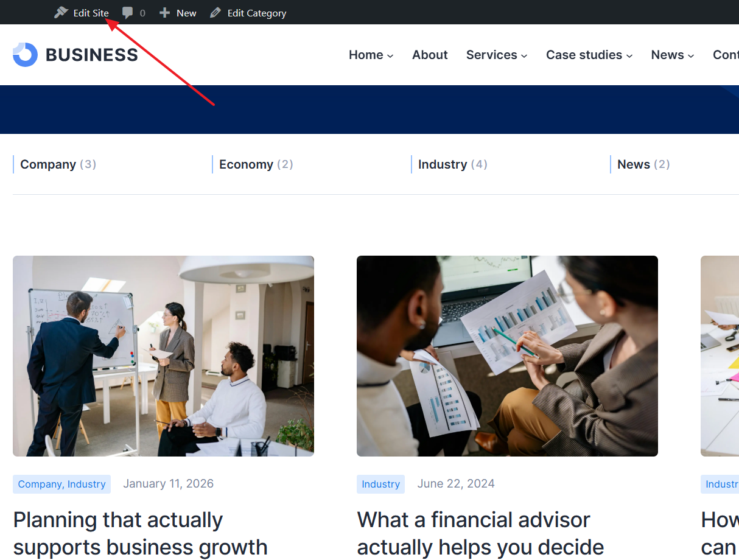Open the comments bubble icon

pyautogui.click(x=127, y=13)
